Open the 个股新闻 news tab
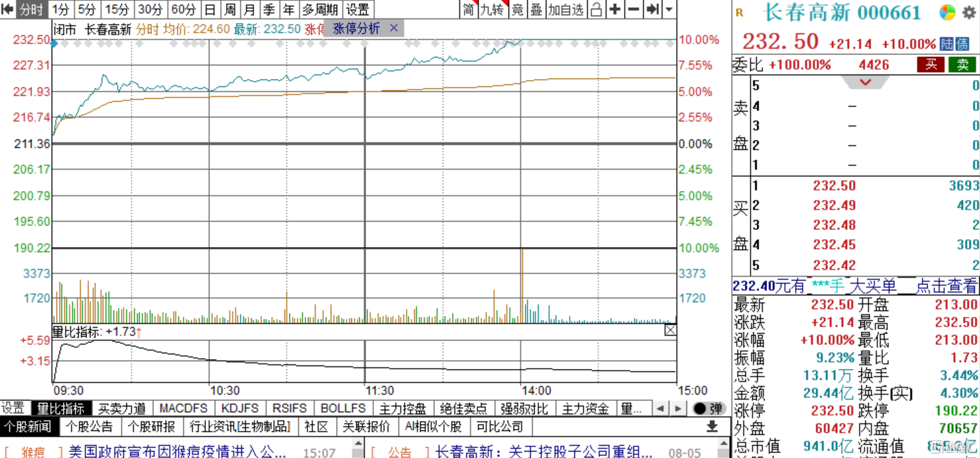This screenshot has width=980, height=458. point(28,427)
